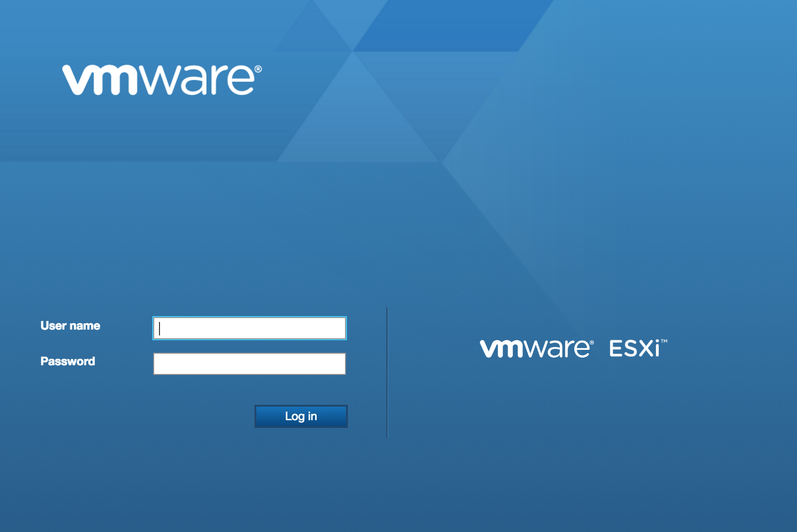Click the registered mark on large vmware logo
This screenshot has height=532, width=797.
(x=258, y=69)
